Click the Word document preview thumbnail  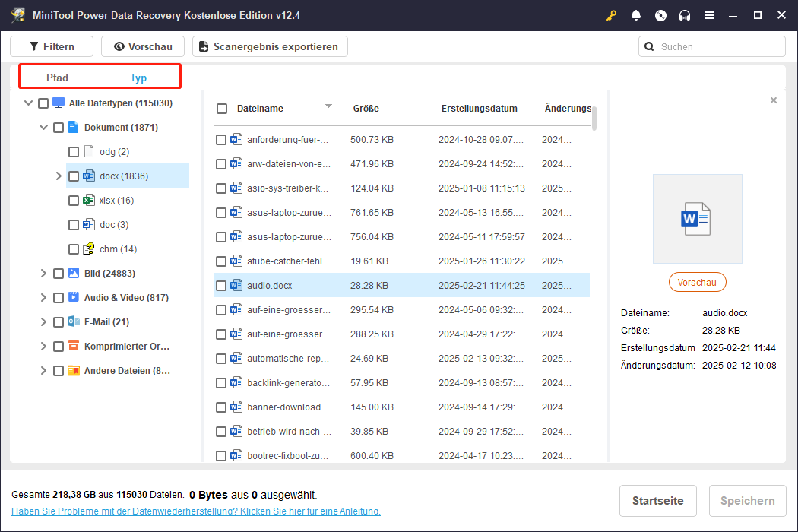[697, 219]
